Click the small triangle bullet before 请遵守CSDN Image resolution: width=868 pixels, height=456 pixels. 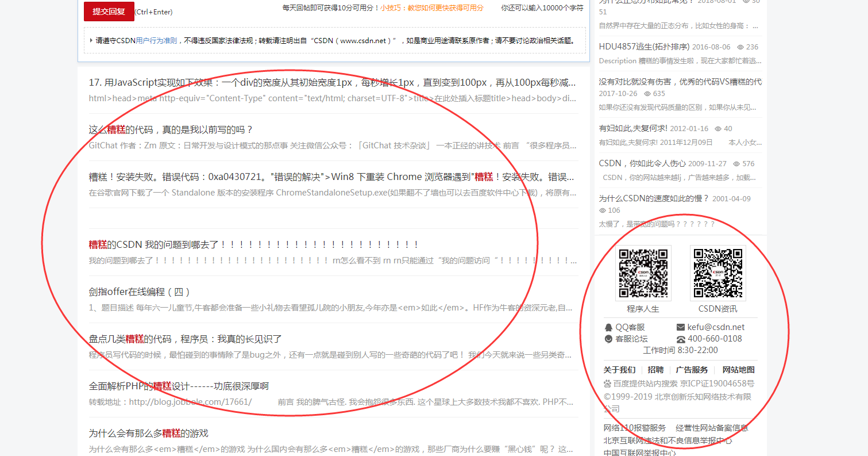[x=91, y=40]
